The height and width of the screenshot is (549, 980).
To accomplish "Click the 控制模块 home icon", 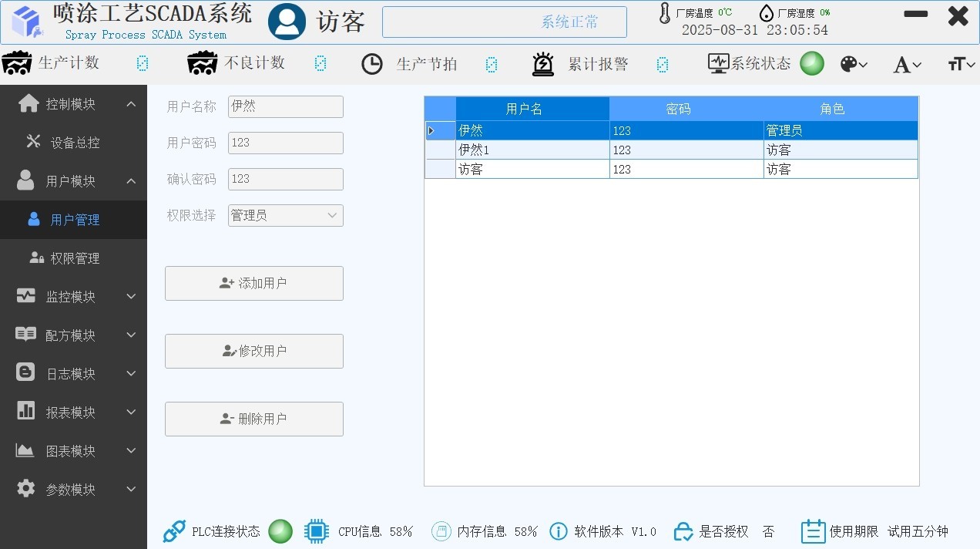I will [x=29, y=103].
